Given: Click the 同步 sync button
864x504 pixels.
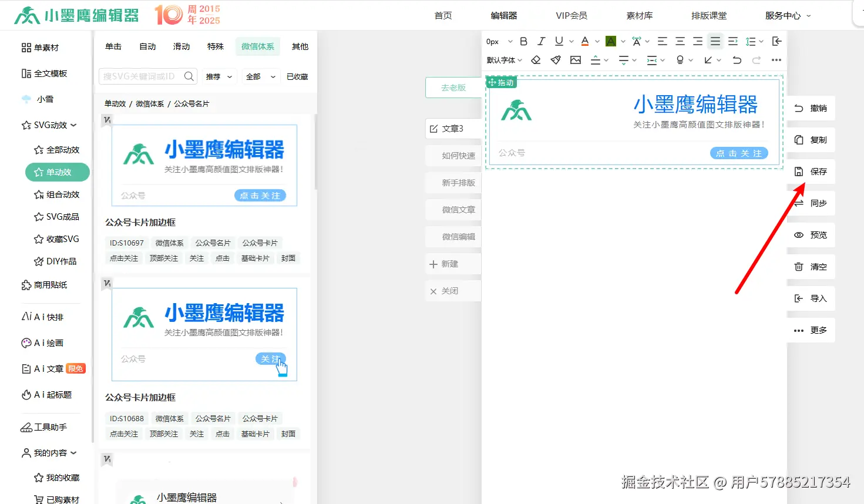Looking at the screenshot, I should 811,203.
